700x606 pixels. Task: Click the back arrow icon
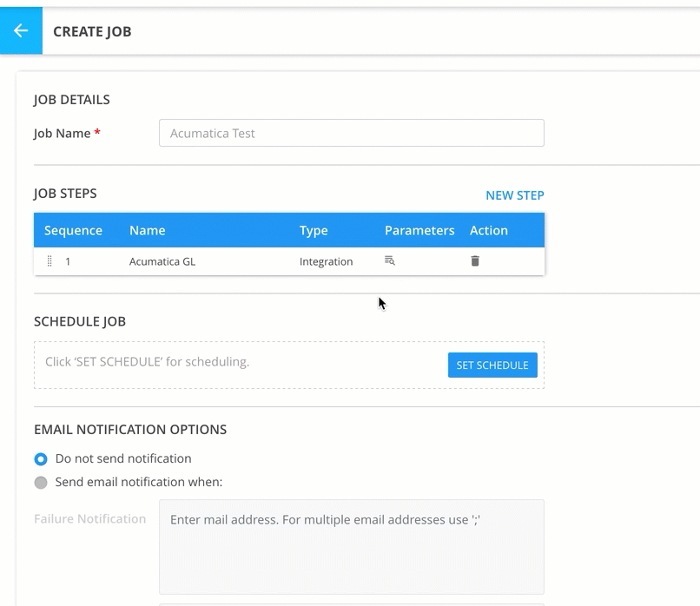[x=21, y=31]
